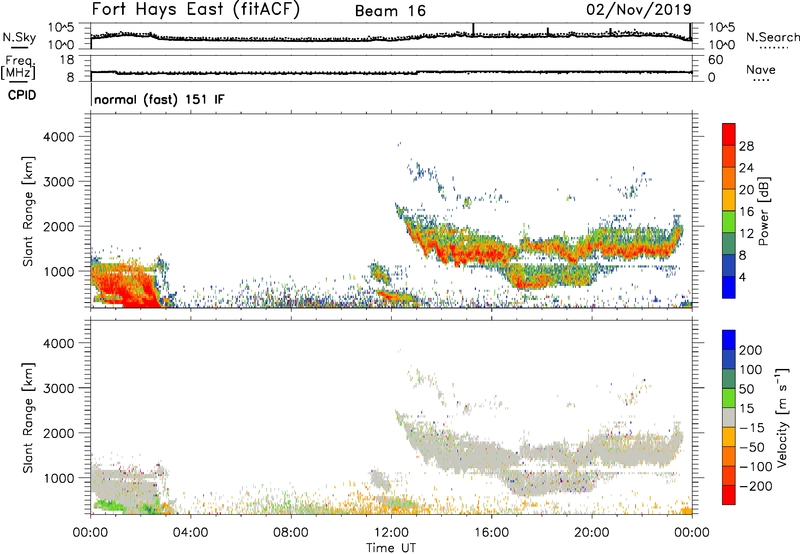The width and height of the screenshot is (800, 554).
Task: Click the 'Fort Hays East (fitACF)' title
Action: (196, 9)
